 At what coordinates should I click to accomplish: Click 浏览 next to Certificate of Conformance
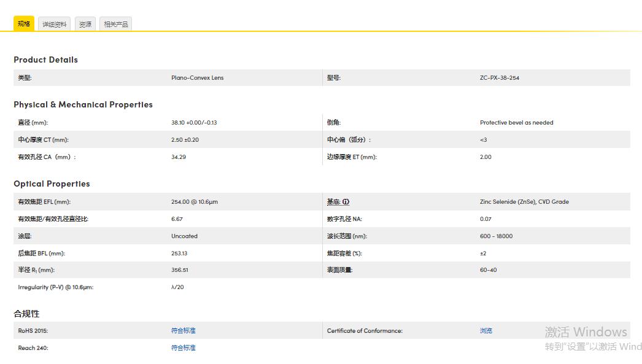tap(485, 330)
